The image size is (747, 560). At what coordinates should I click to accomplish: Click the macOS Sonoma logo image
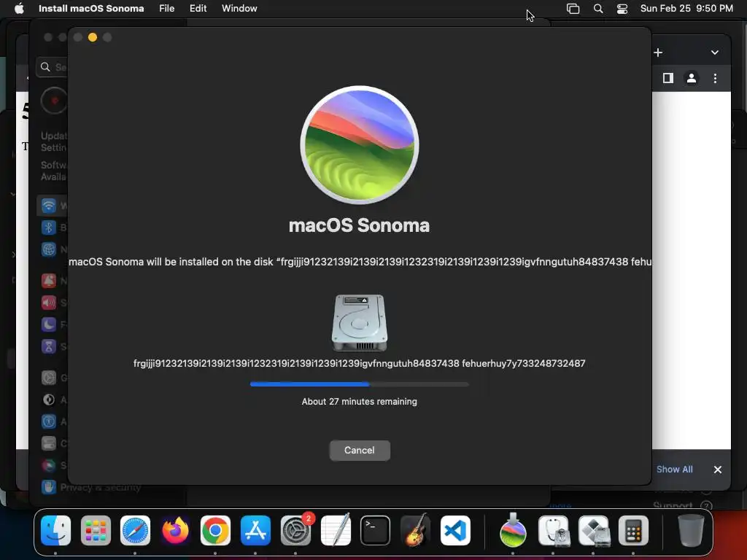click(360, 145)
